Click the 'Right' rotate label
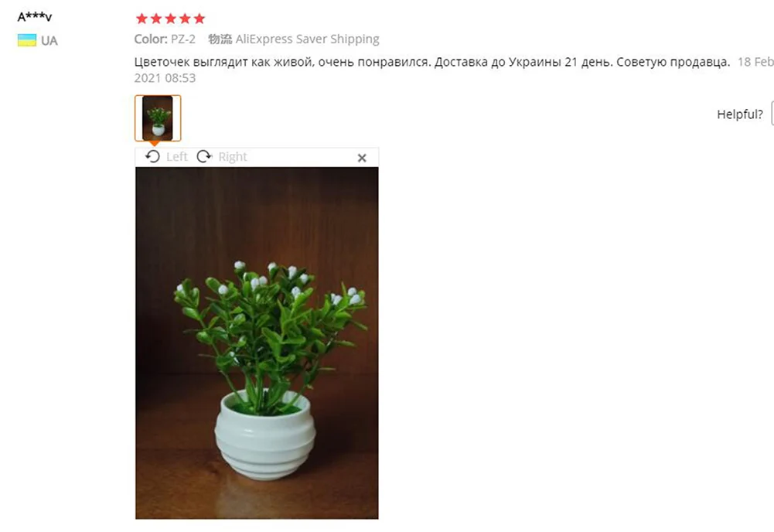 pos(233,157)
